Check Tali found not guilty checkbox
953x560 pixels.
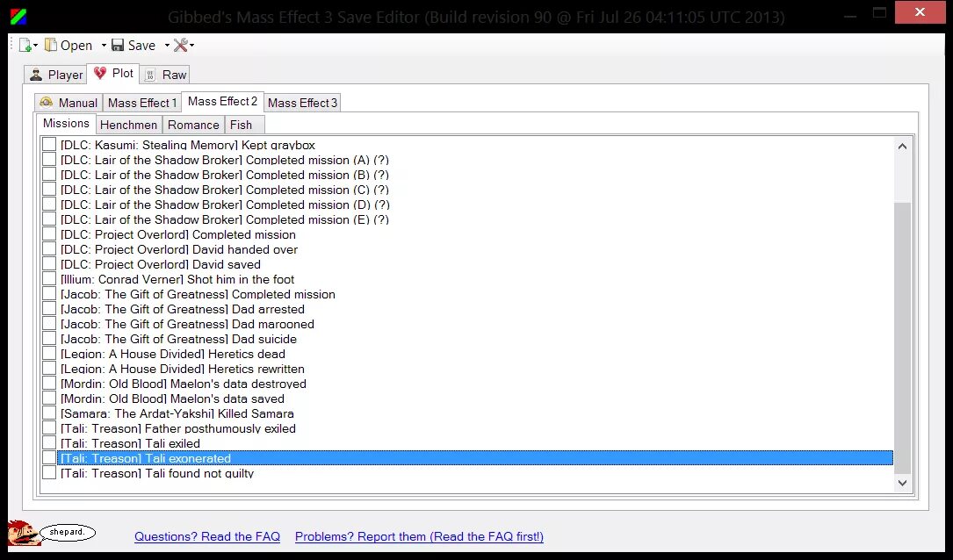[x=49, y=473]
